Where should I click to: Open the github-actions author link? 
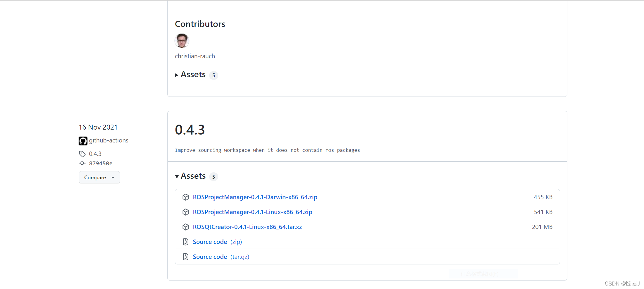pos(109,140)
